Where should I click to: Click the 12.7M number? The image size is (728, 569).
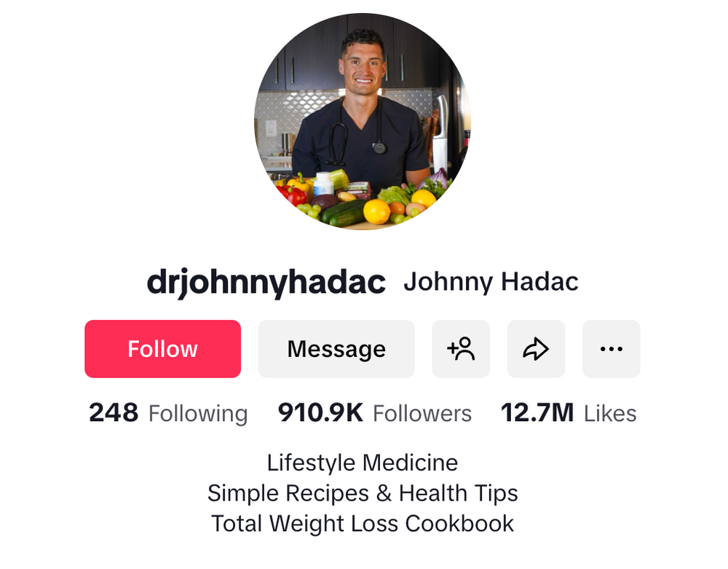point(538,413)
